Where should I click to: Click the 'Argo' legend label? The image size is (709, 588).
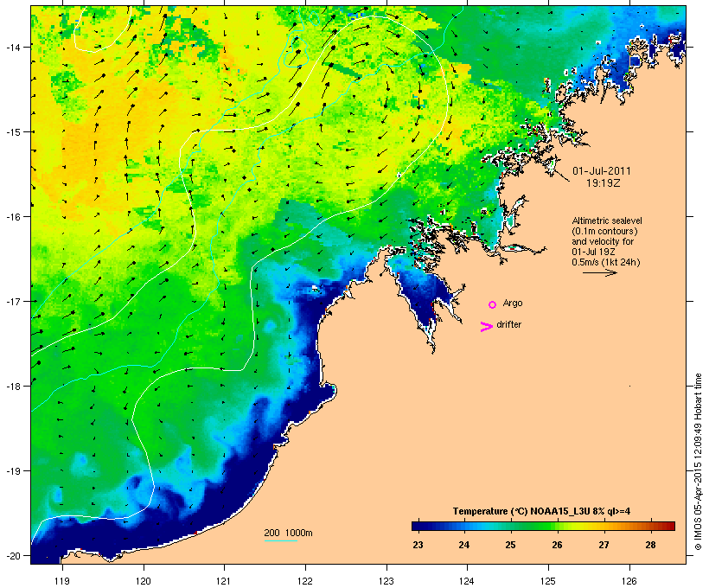(x=513, y=303)
